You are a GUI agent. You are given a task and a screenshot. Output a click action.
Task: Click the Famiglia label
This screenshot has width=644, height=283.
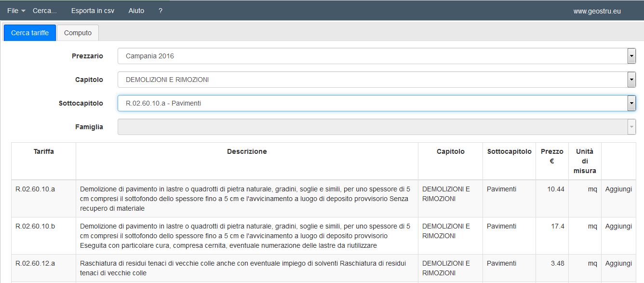point(89,127)
